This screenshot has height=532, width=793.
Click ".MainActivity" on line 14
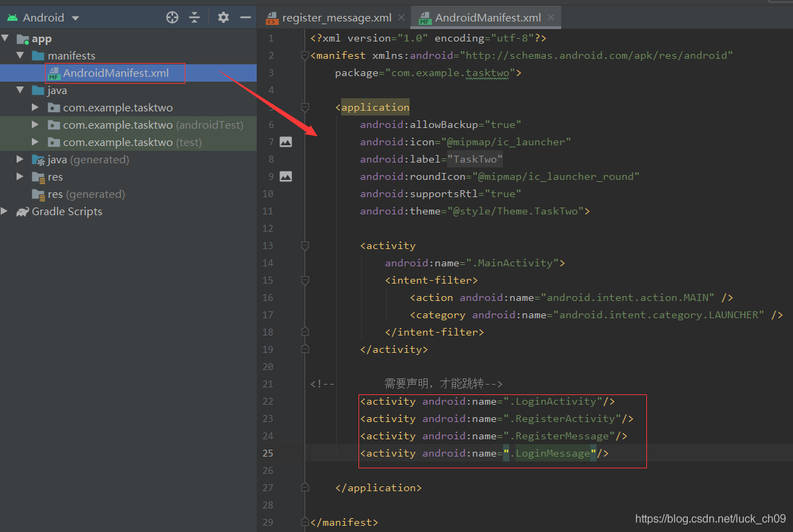point(512,263)
